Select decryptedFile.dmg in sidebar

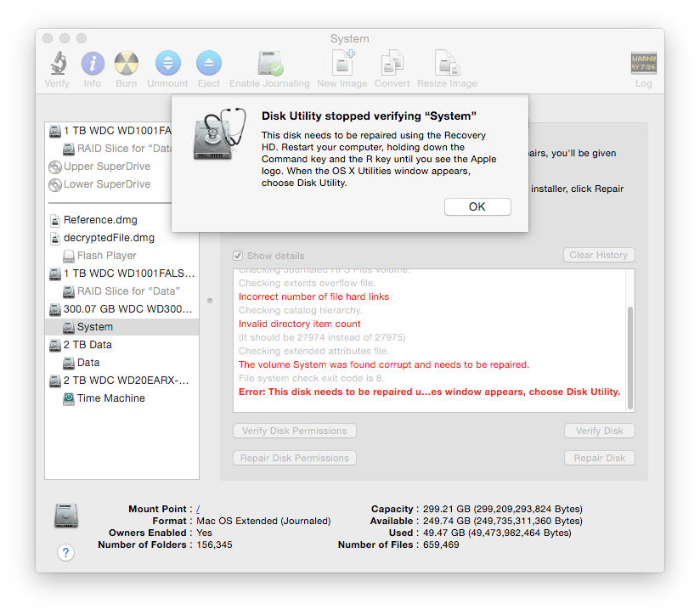(121, 238)
